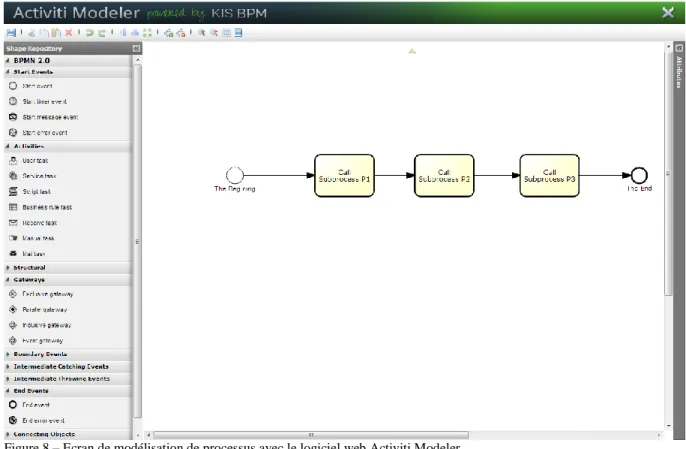
Task: Select Call Subprocess P1 node
Action: [344, 175]
